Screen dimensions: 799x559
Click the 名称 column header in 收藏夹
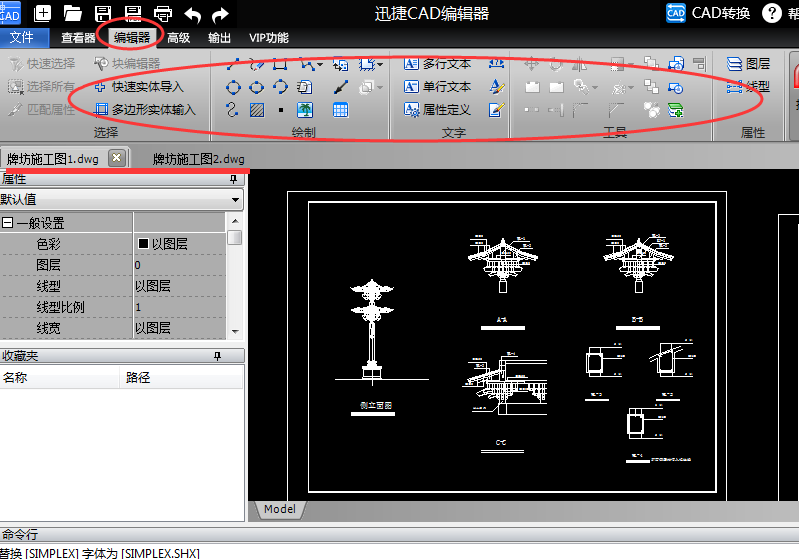click(60, 378)
